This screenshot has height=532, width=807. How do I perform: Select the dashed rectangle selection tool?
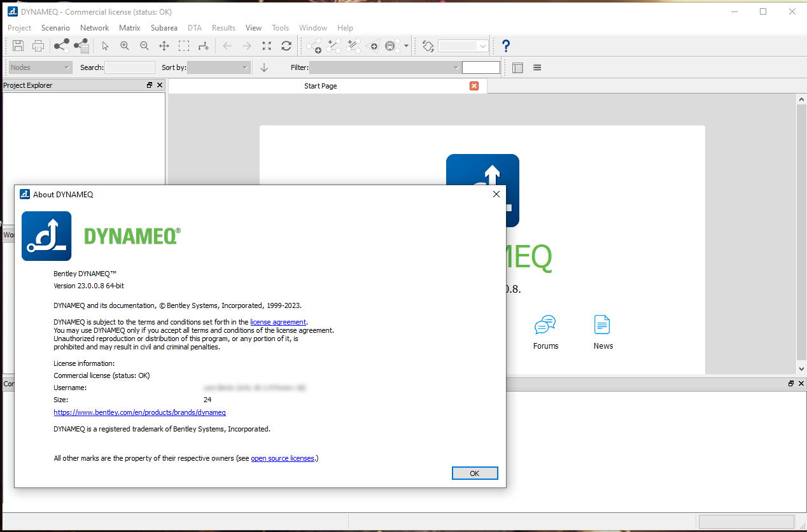click(184, 46)
